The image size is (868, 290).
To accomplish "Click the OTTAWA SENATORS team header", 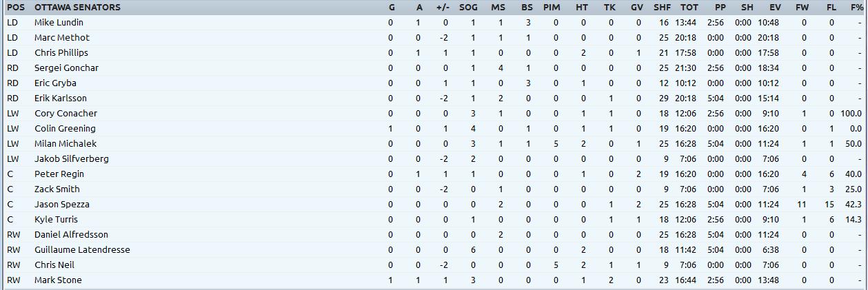I will pos(77,7).
